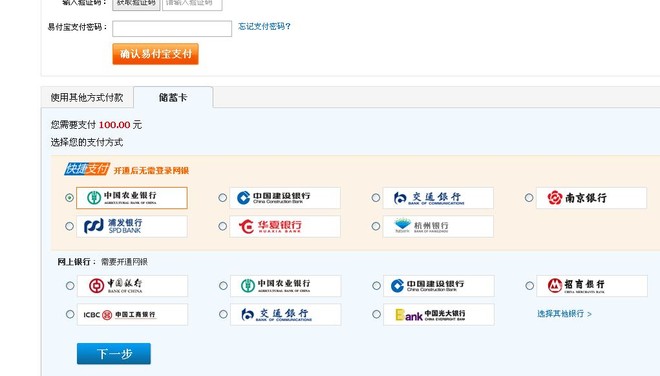
Task: Choose Bank of China online banking logo
Action: tap(133, 286)
